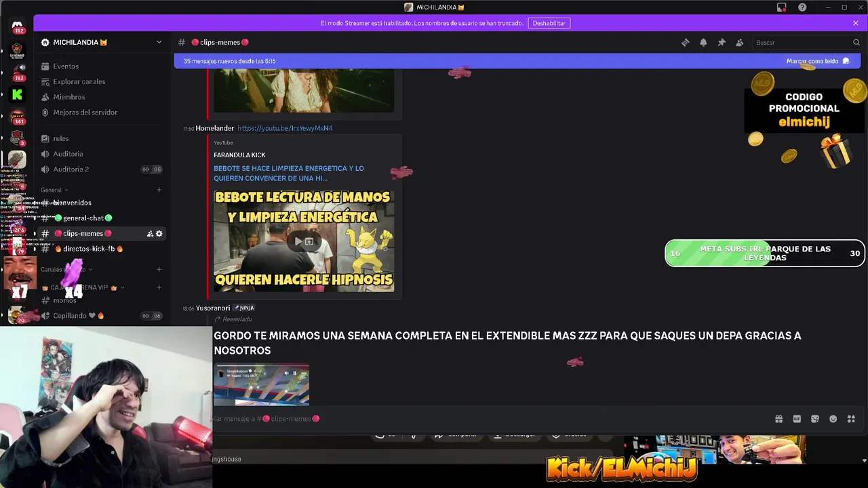The image size is (868, 488).
Task: Open the inbox icon in title bar
Action: coord(782,7)
